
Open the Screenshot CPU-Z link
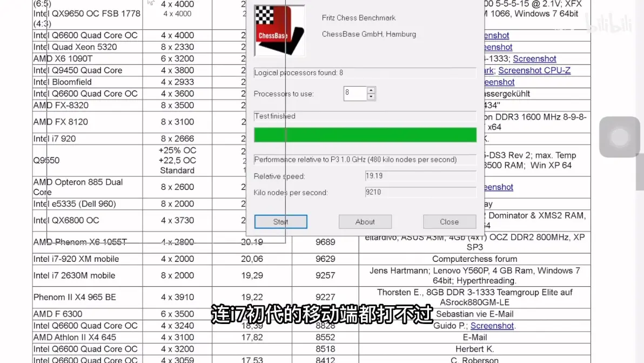pos(534,70)
